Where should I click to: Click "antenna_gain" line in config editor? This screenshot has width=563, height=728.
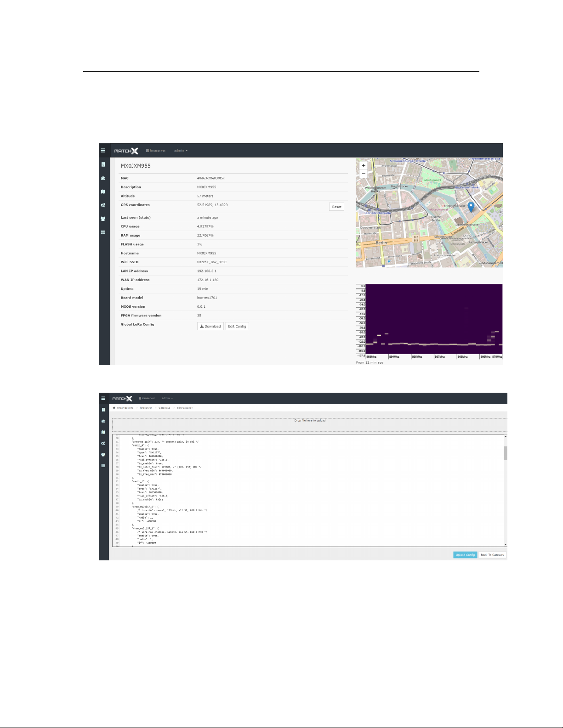(165, 442)
